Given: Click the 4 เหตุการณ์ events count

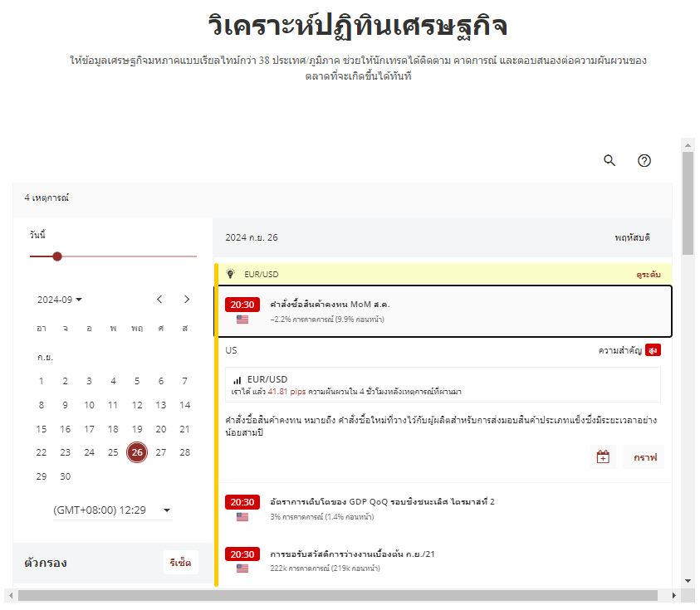Looking at the screenshot, I should pyautogui.click(x=47, y=198).
